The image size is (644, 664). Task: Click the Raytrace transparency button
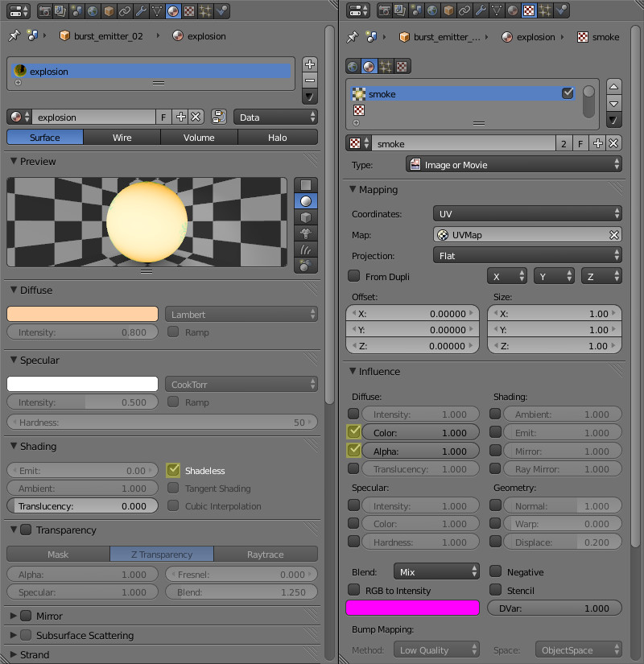(266, 555)
